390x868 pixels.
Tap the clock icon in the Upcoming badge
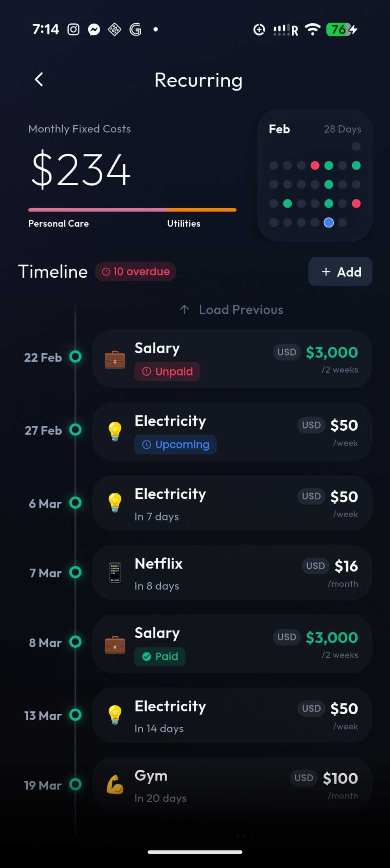pyautogui.click(x=147, y=444)
